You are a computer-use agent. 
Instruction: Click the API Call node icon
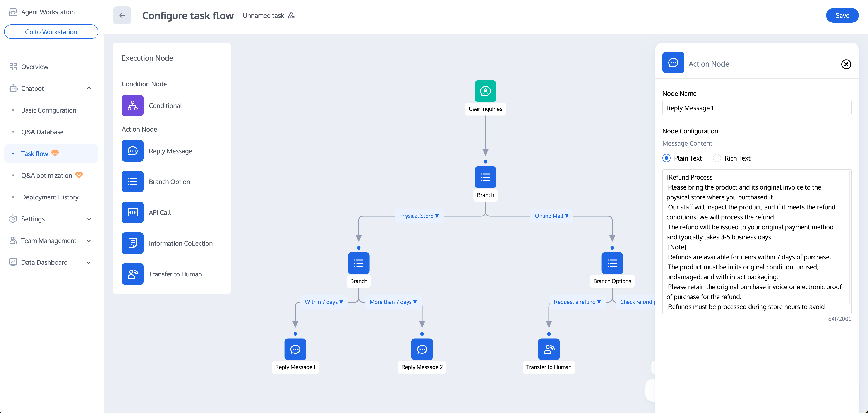(132, 212)
